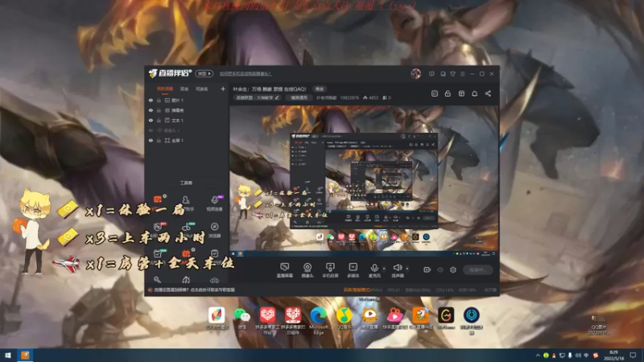Viewport: 644px width, 362px height.
Task: Open the mode dropdown beside the logo
Action: point(204,73)
